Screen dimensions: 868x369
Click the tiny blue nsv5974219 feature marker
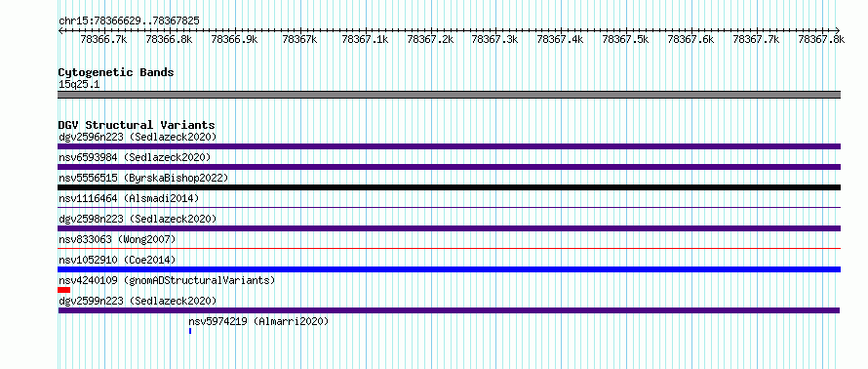coord(190,331)
